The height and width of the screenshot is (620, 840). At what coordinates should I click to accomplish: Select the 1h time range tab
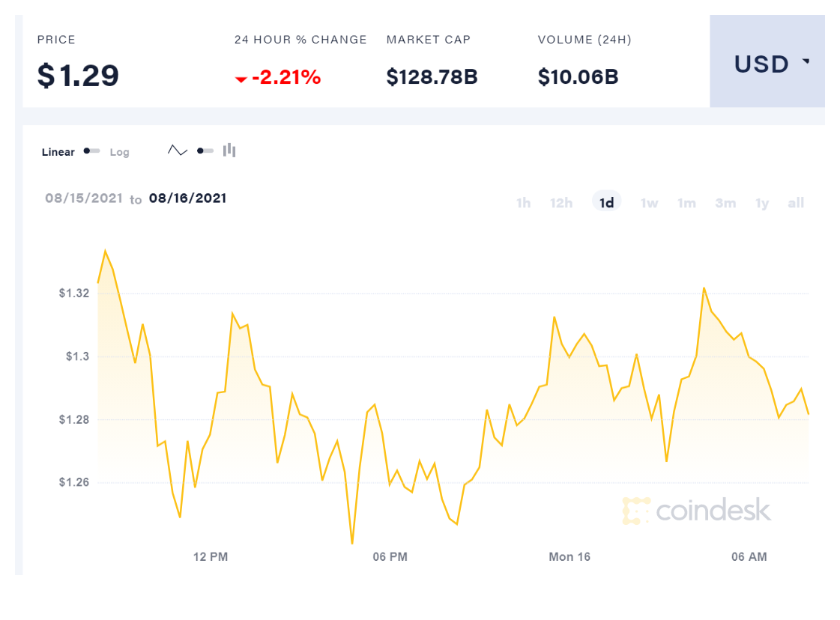coord(523,203)
